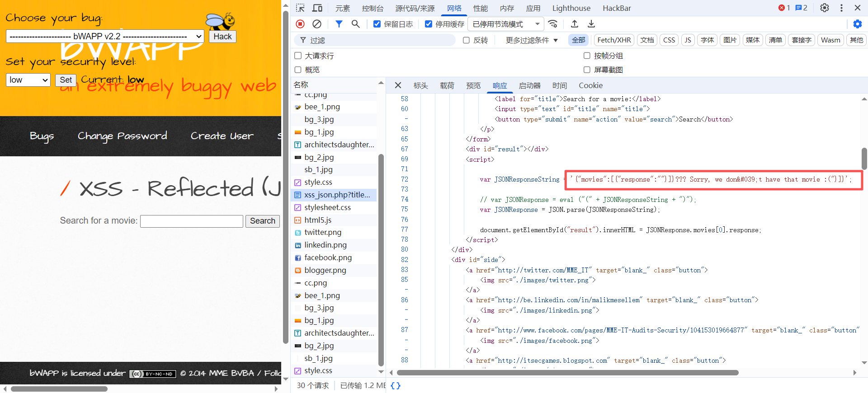Viewport: 868px width, 393px height.
Task: Open the Preview tab of request
Action: click(473, 85)
